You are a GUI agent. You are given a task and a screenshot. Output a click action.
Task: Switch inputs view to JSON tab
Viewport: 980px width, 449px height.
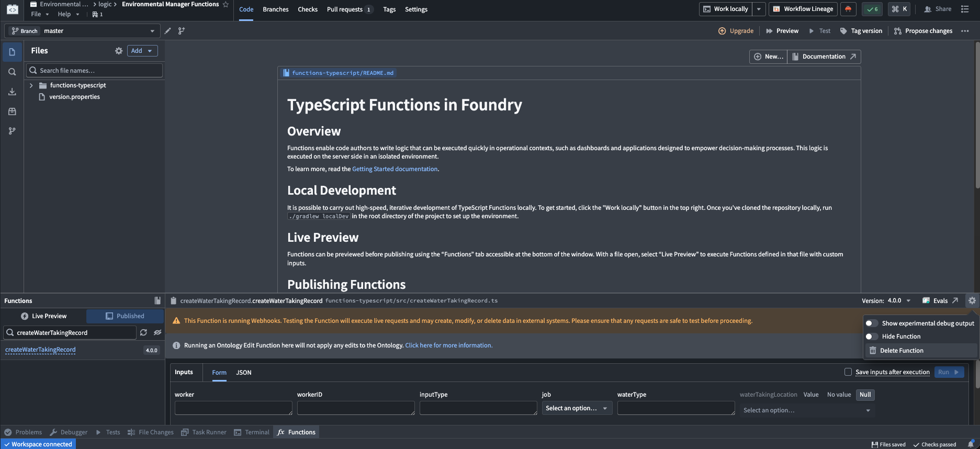click(x=244, y=373)
